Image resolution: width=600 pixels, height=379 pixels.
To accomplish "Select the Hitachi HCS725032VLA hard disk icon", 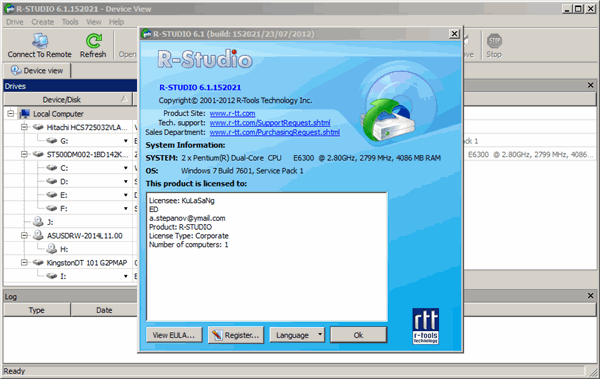I will (38, 127).
